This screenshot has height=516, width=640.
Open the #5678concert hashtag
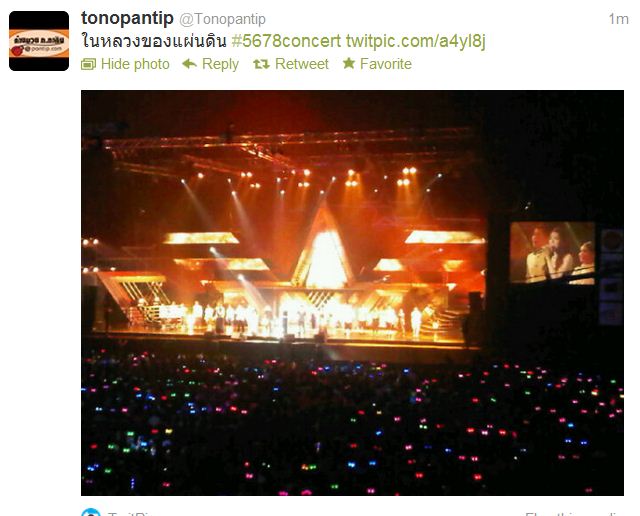[x=286, y=41]
